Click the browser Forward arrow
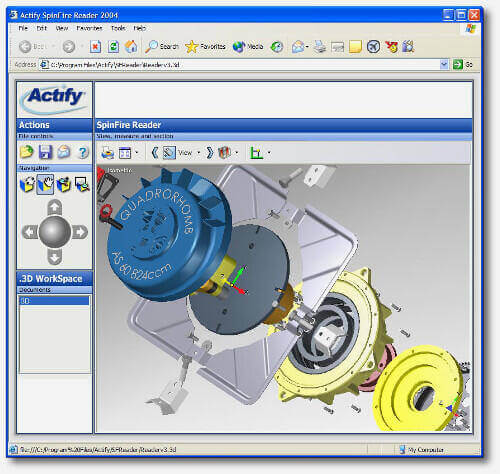The height and width of the screenshot is (474, 500). [x=69, y=47]
